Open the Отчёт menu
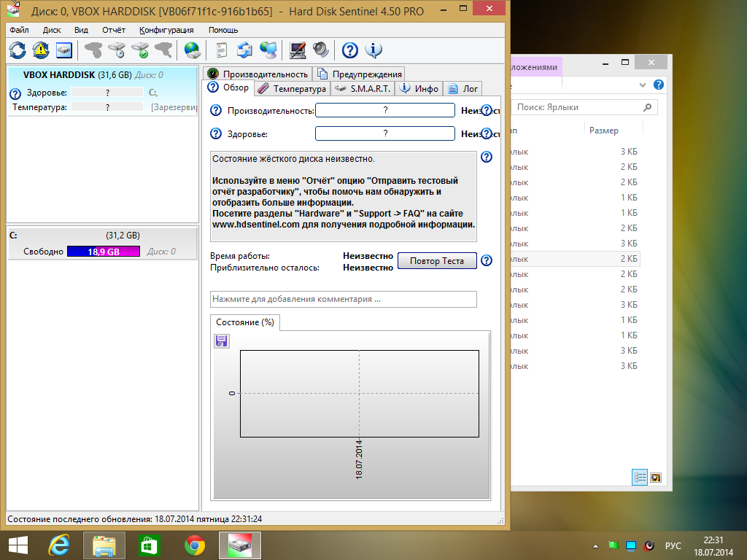The width and height of the screenshot is (747, 560). 114,30
